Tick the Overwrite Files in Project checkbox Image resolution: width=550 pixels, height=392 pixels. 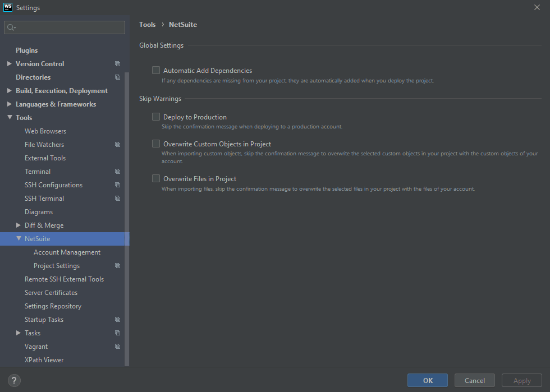pos(156,178)
